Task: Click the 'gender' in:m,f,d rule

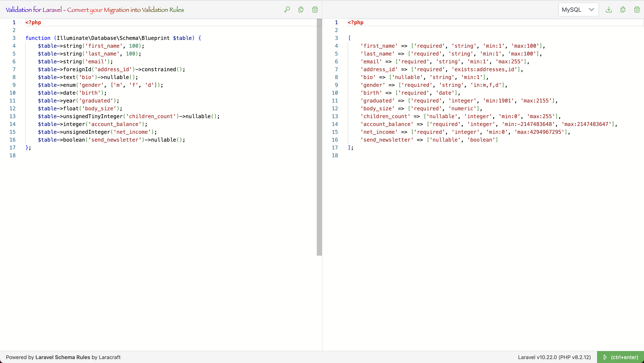Action: [x=434, y=85]
